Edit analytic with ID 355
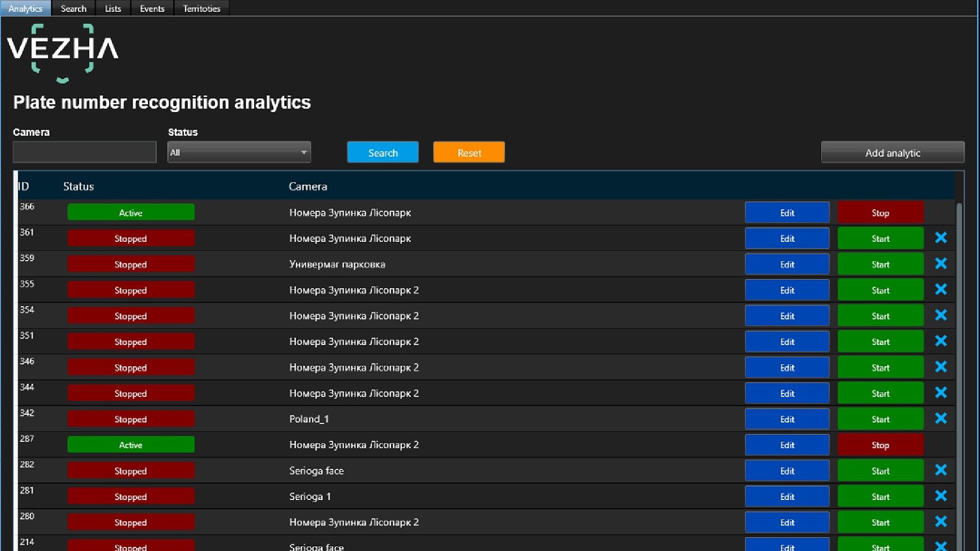This screenshot has height=551, width=980. tap(787, 290)
